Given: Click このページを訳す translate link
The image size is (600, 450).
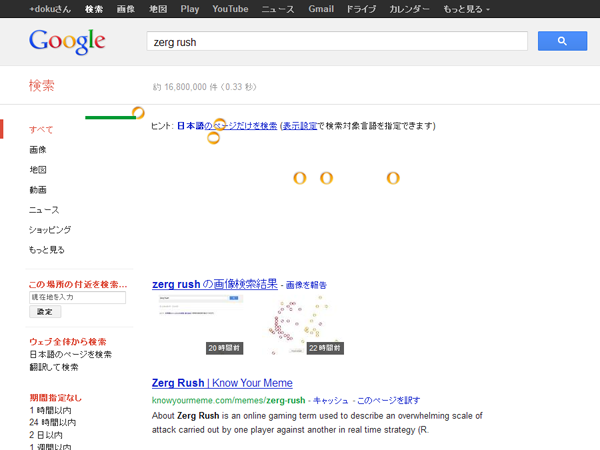Looking at the screenshot, I should (x=388, y=400).
